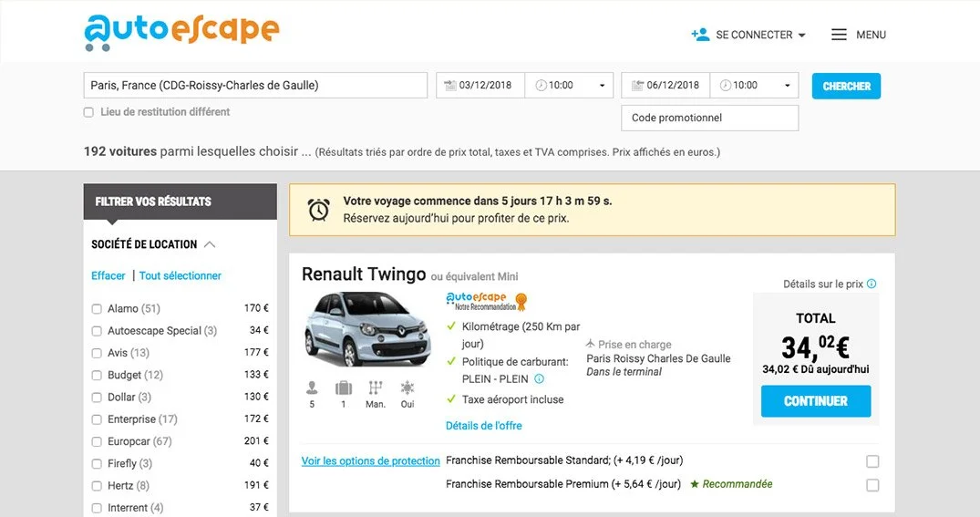Click the Code promotionnel input field
This screenshot has width=980, height=517.
[710, 119]
